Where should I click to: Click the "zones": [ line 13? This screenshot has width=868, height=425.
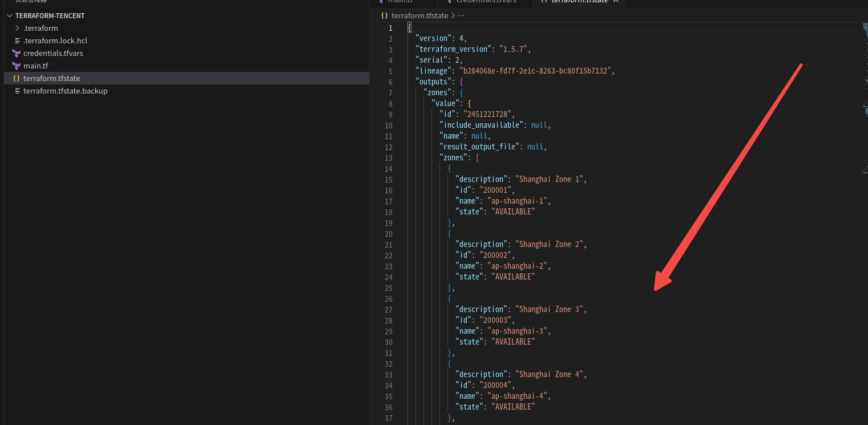(459, 158)
